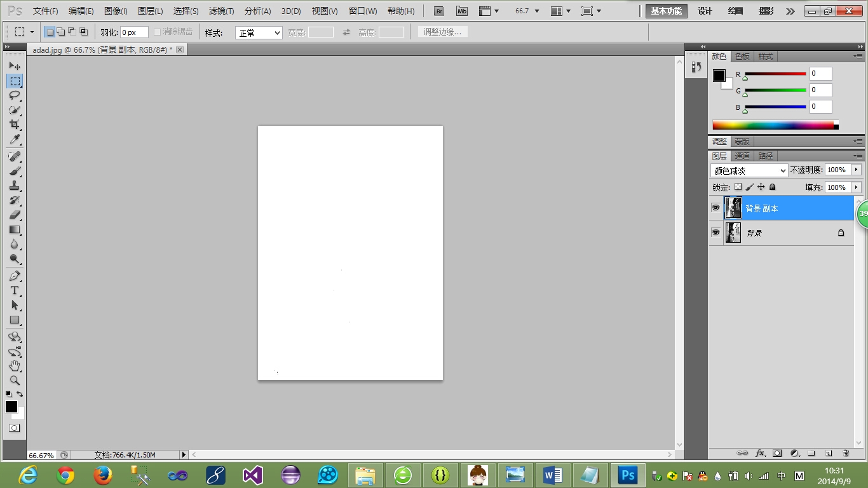Open 样式 dropdown showing 正常
This screenshot has height=488, width=868.
pos(259,32)
